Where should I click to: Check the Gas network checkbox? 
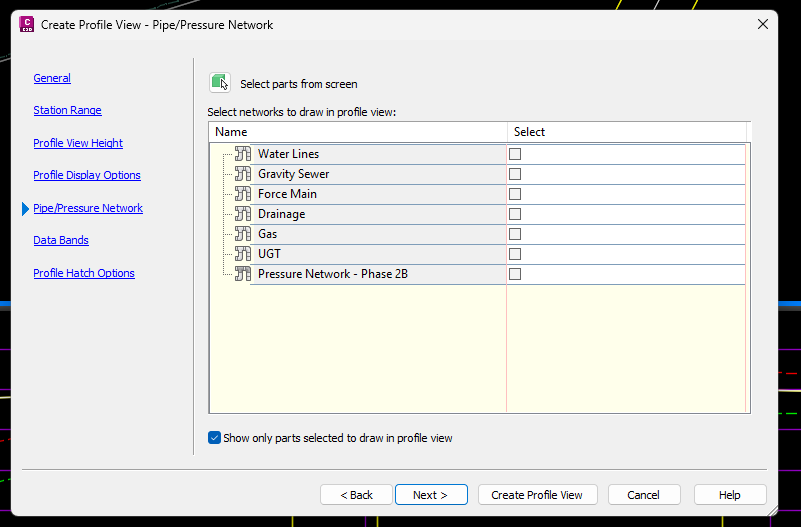515,234
